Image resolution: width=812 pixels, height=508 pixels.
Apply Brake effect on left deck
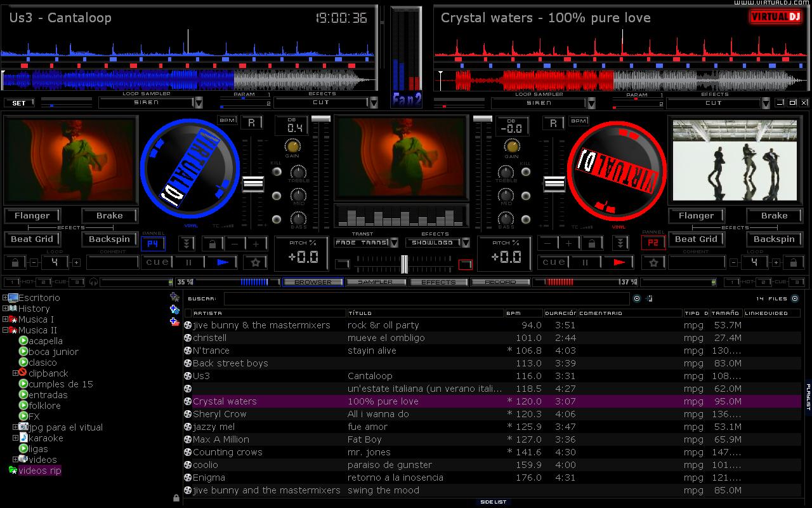(x=110, y=216)
